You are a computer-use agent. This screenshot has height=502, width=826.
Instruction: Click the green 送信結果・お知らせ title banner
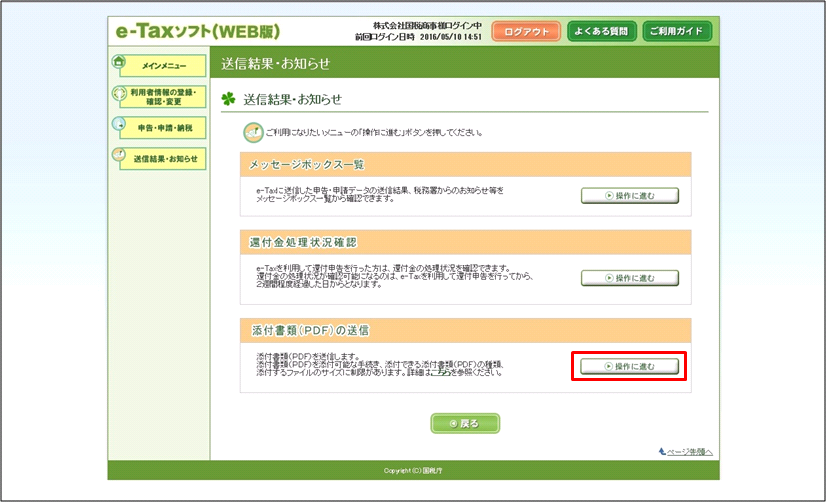(465, 63)
